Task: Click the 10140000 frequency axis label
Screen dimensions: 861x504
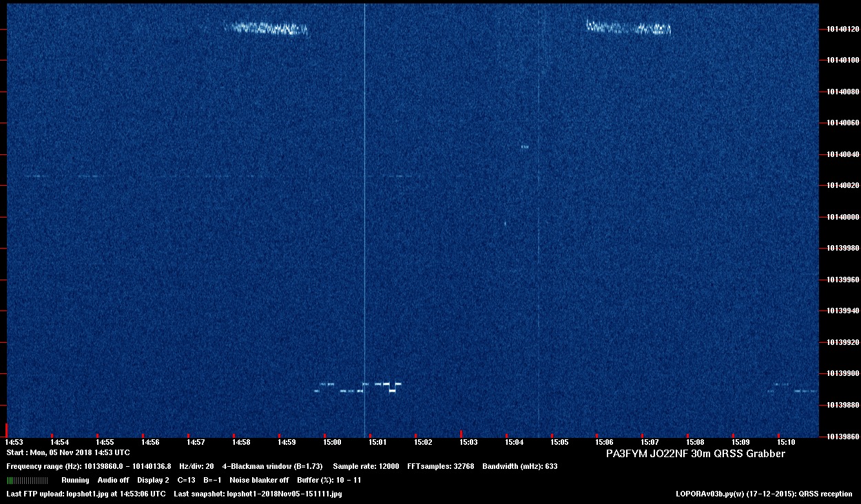Action: click(842, 217)
